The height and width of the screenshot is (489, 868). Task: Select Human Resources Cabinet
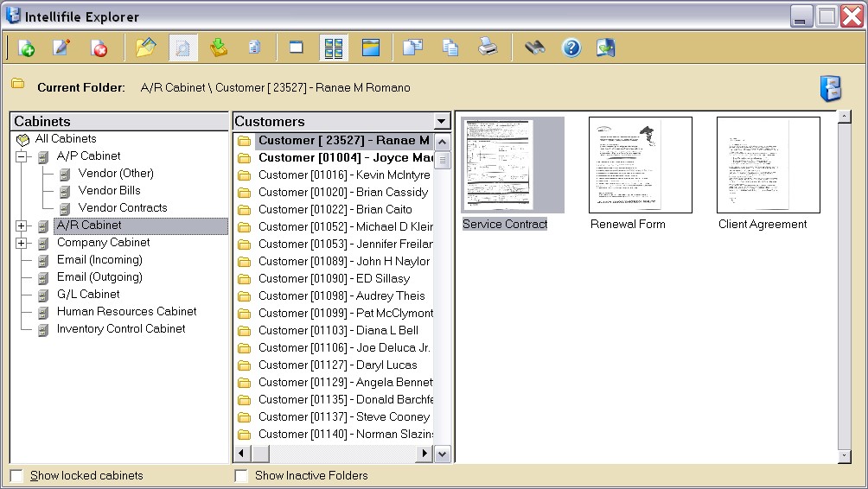(126, 311)
